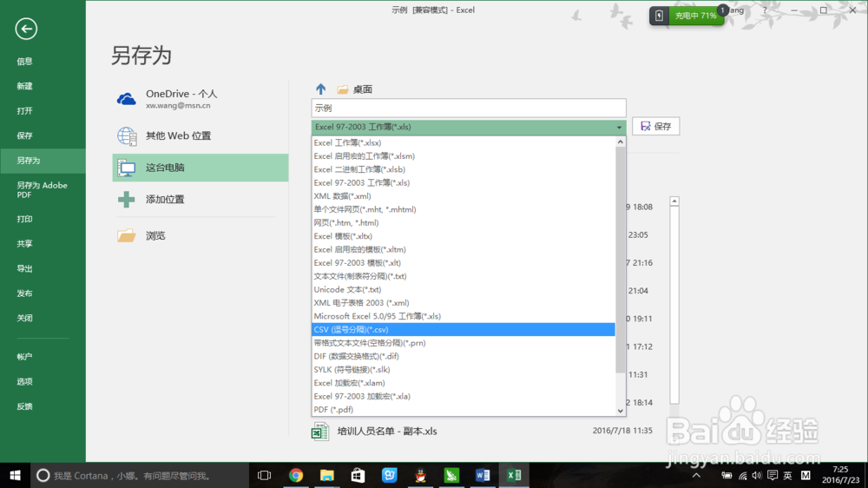868x488 pixels.
Task: Switch to Excel taskbar icon
Action: 514,475
